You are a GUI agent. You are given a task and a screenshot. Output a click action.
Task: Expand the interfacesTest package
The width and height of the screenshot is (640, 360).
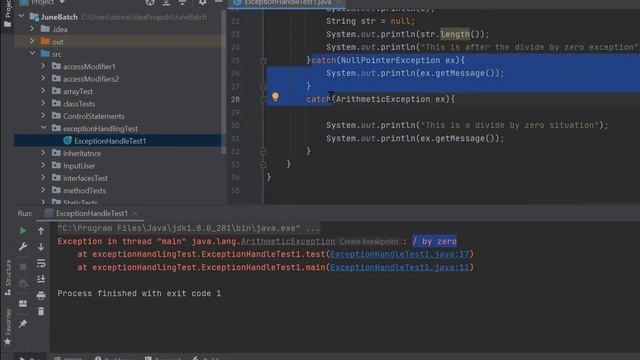43,178
